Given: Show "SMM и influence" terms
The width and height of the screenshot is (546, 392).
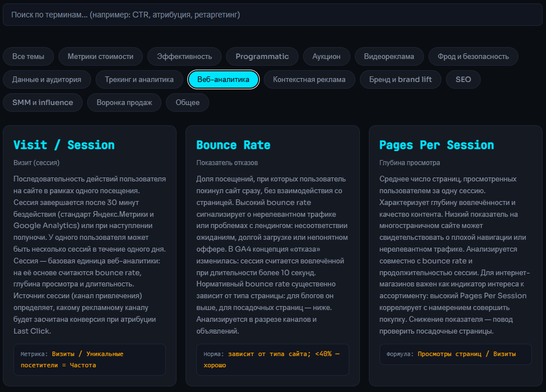Looking at the screenshot, I should pyautogui.click(x=43, y=103).
